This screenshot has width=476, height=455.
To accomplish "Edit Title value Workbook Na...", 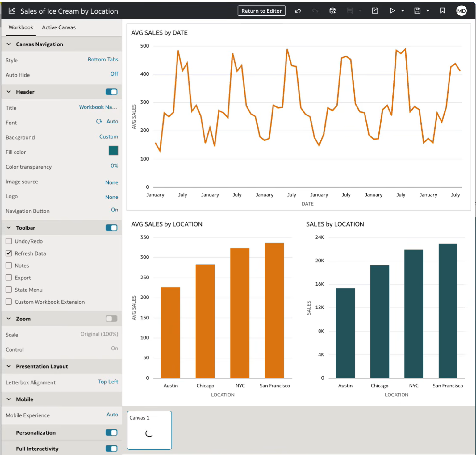I will click(98, 107).
